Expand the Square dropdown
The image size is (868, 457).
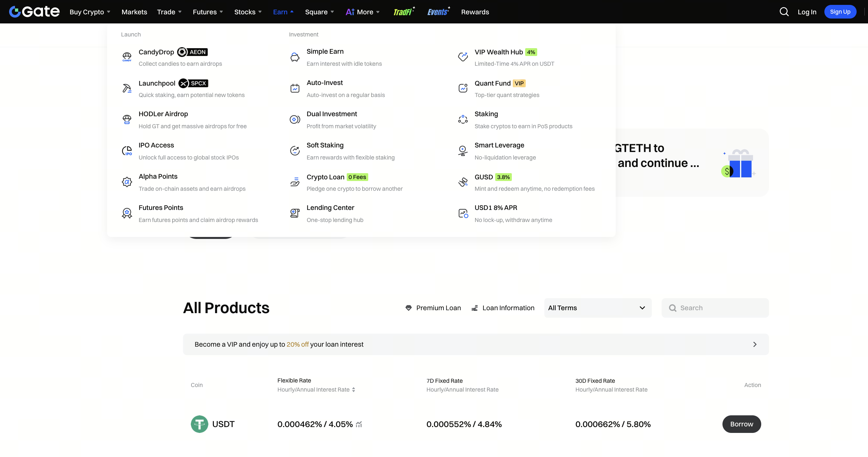pyautogui.click(x=319, y=12)
